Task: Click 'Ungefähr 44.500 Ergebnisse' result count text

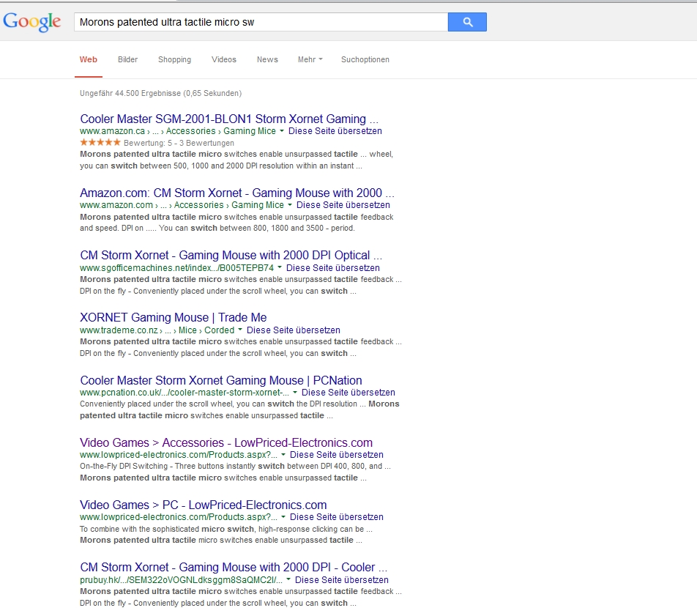Action: 160,93
